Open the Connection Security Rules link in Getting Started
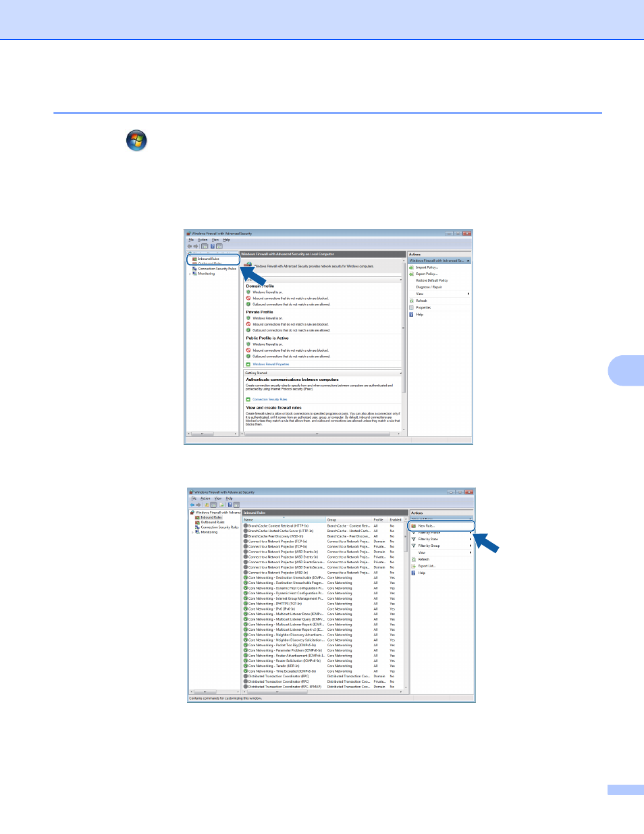Viewport: 644px width, 834px height. [x=270, y=399]
